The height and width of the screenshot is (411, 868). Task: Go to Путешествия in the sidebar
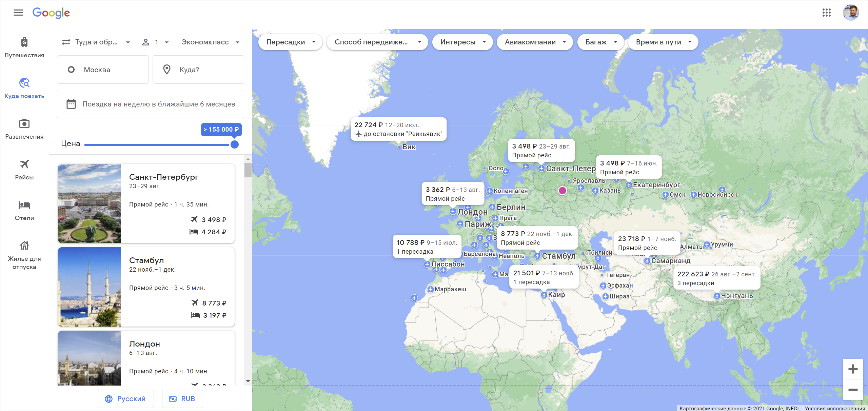pos(24,47)
